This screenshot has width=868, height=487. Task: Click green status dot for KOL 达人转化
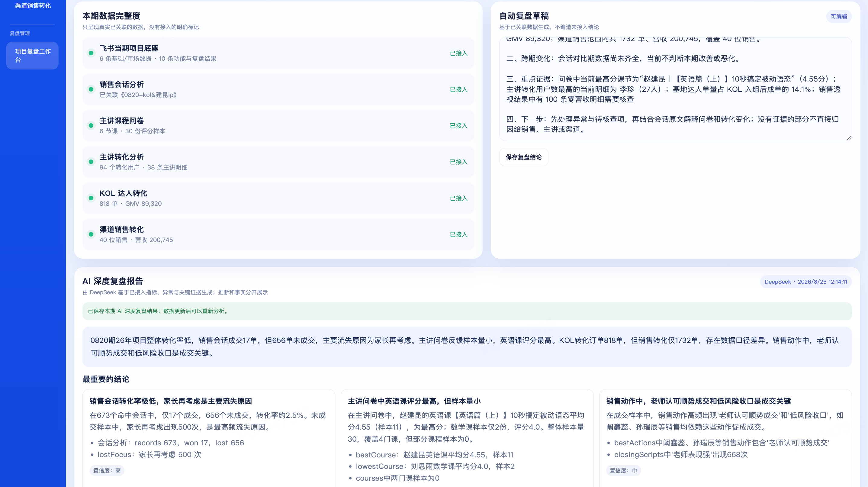(x=91, y=198)
